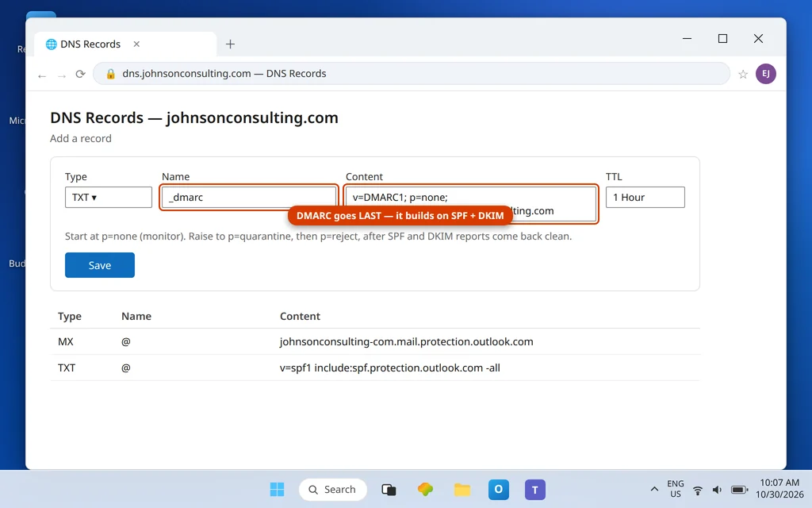The image size is (812, 508).
Task: Close the DNS Records tab
Action: (x=136, y=44)
